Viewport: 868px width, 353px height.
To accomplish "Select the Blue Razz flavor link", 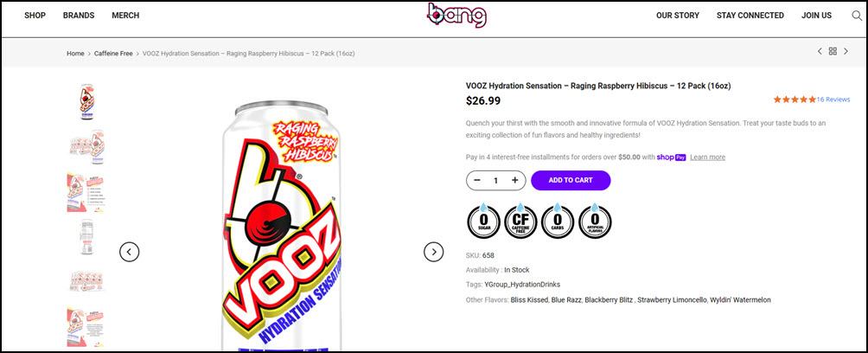I will point(565,300).
